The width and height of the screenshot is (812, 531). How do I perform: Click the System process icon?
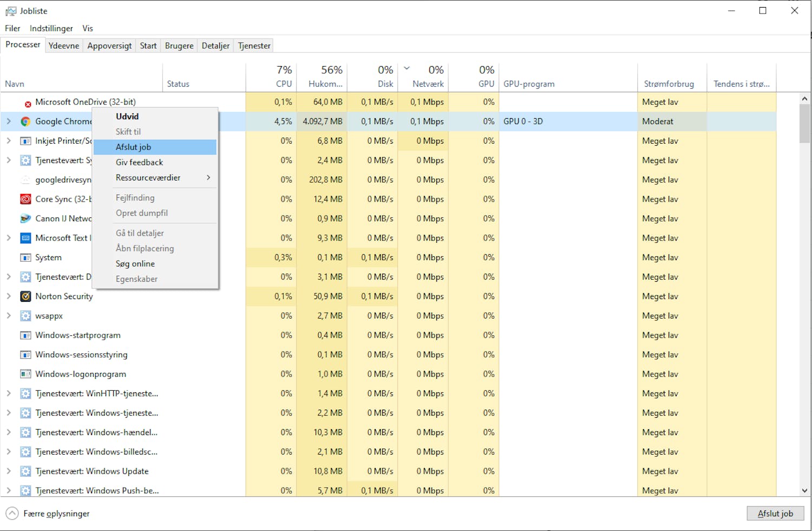[25, 257]
